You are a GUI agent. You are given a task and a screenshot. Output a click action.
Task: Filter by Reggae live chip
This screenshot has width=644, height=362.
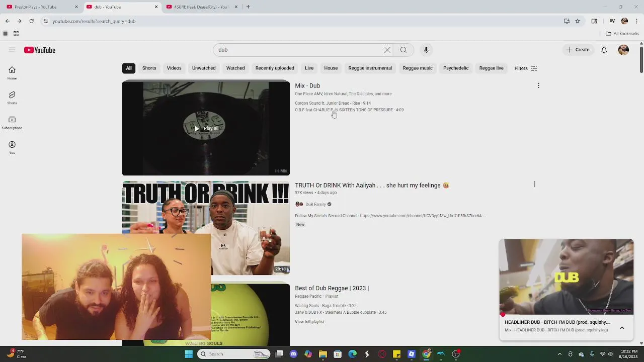pyautogui.click(x=492, y=68)
